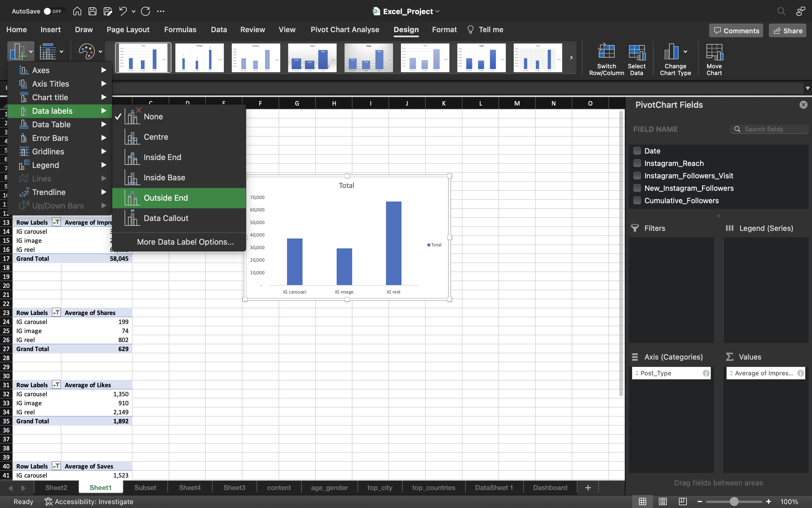Viewport: 812px width, 508px height.
Task: Expand the Axis Titles submenu
Action: click(x=60, y=84)
